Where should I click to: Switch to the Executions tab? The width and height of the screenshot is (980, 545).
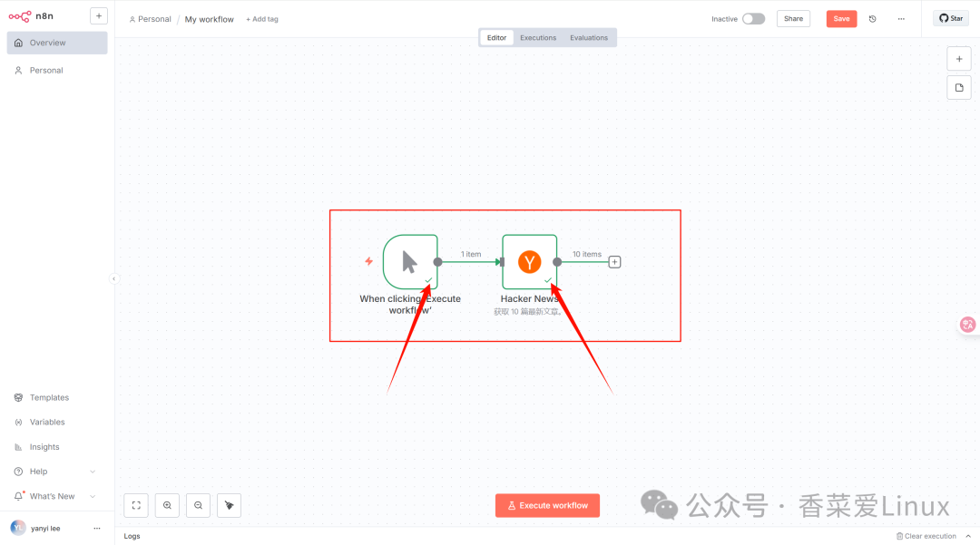coord(538,38)
